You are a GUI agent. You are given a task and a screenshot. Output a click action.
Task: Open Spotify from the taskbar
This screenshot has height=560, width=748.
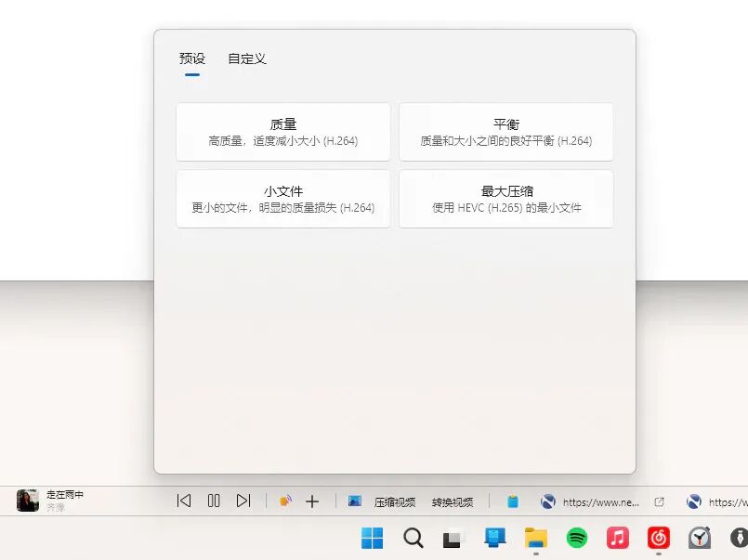[x=577, y=538]
